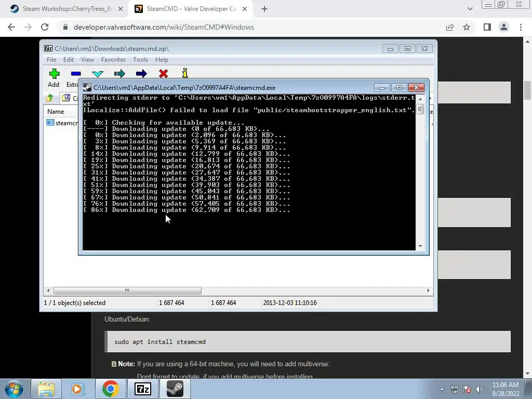Open the Chrome profile avatar
Viewport: 532px width, 399px height.
504,27
